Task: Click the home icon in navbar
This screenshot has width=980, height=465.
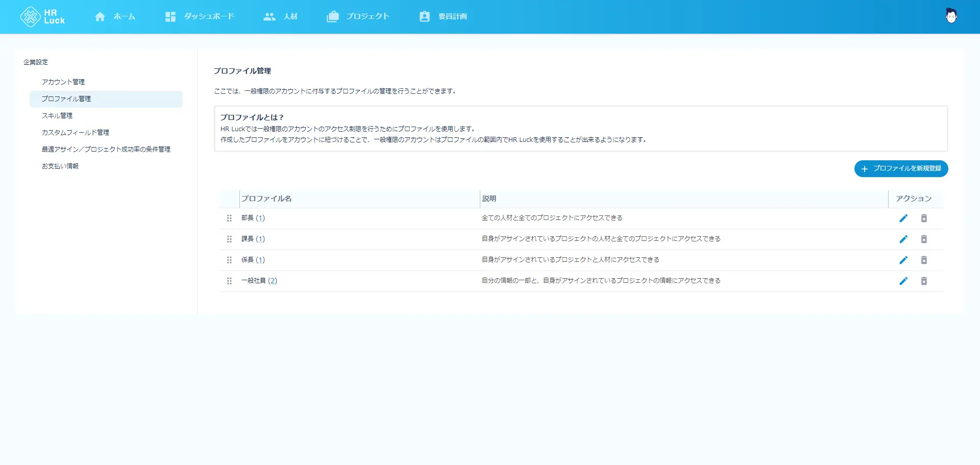Action: click(100, 17)
